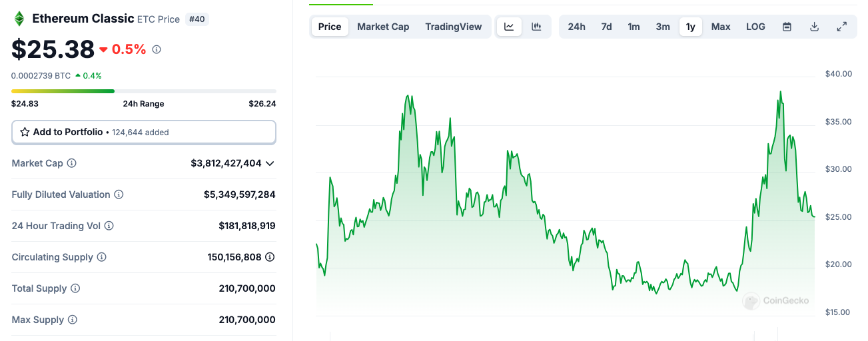Select the Max time range
The height and width of the screenshot is (341, 868).
click(720, 27)
